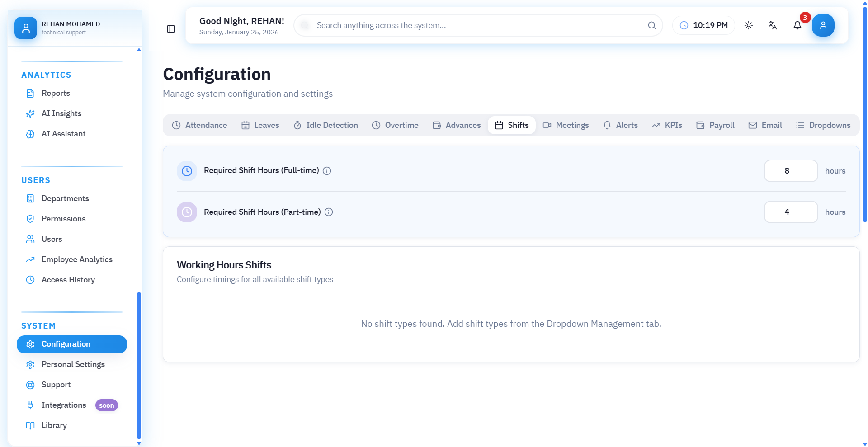Click the user profile avatar button
The image size is (868, 447).
(x=823, y=25)
